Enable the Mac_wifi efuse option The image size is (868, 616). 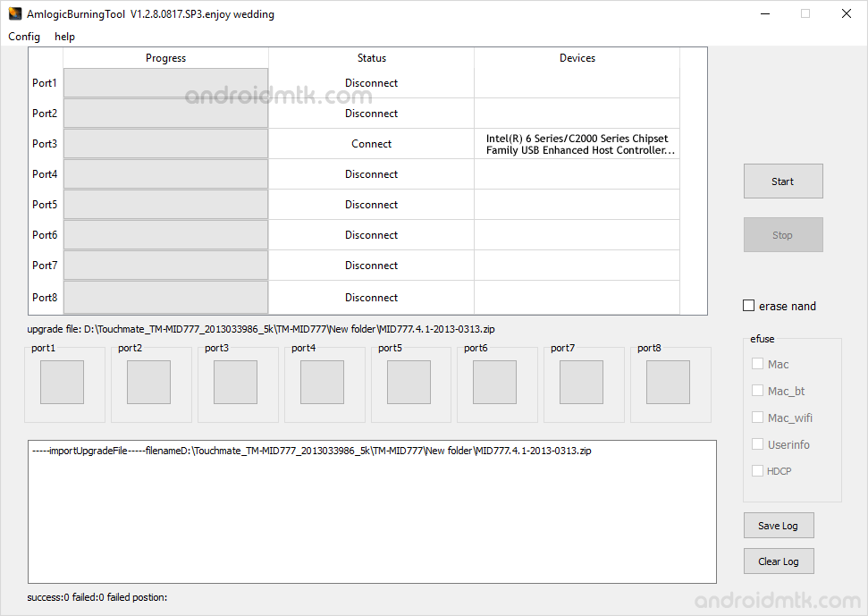756,418
